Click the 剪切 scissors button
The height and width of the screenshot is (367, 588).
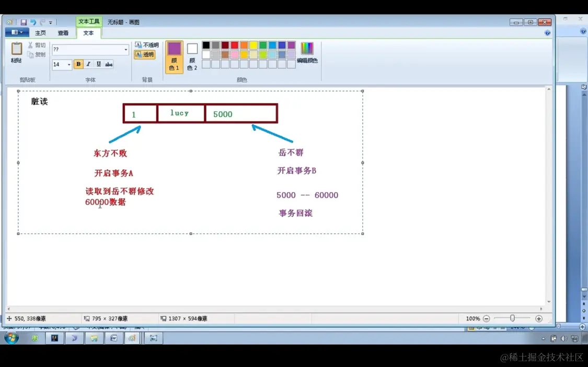[x=37, y=45]
